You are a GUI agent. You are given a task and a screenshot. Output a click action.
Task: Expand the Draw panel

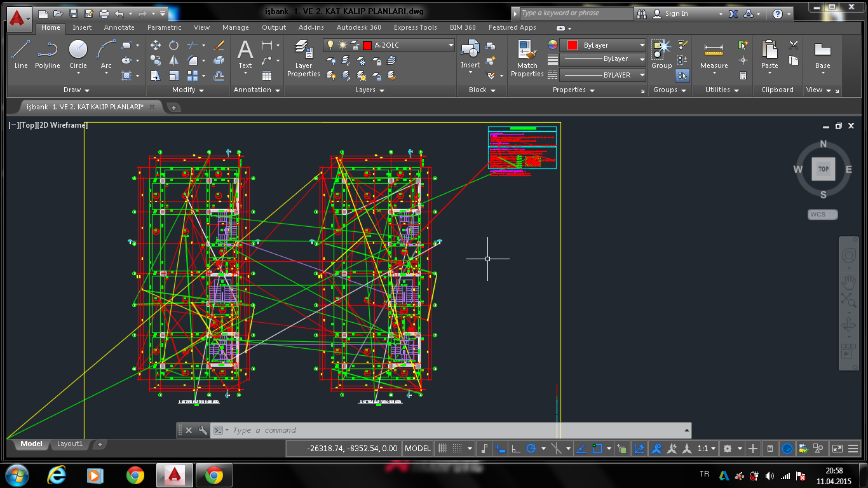click(x=77, y=90)
